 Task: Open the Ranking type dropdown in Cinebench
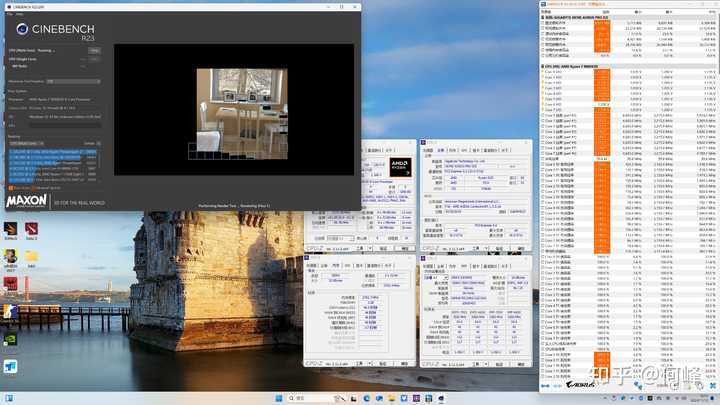point(27,143)
